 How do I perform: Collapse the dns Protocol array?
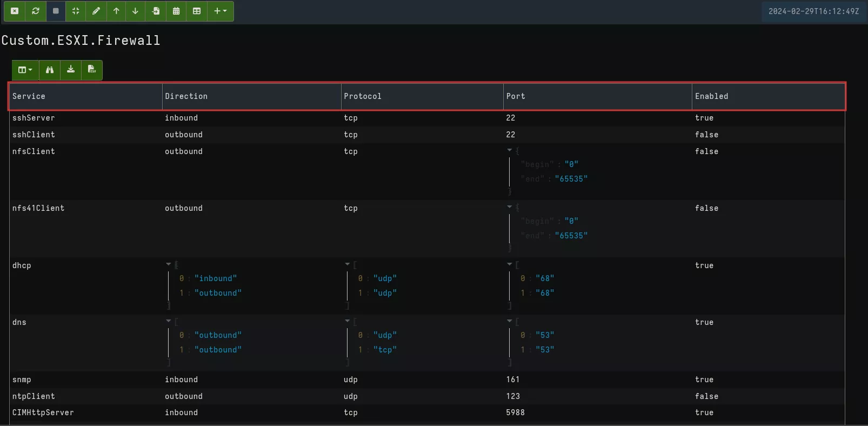pos(348,321)
